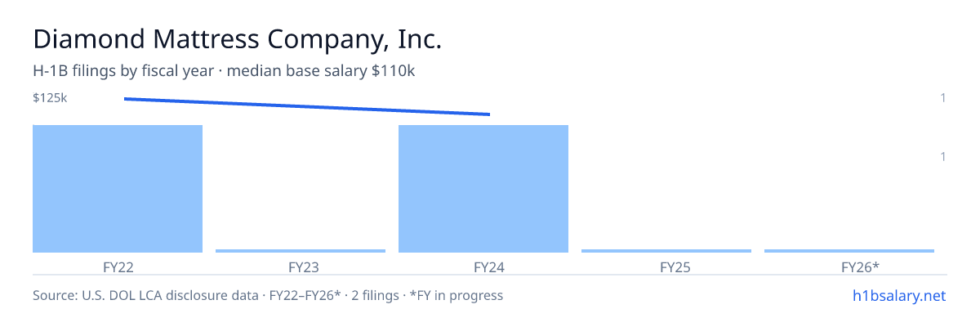Click the H-1B filings subtitle text
Viewport: 980px width, 327px height.
click(x=224, y=71)
